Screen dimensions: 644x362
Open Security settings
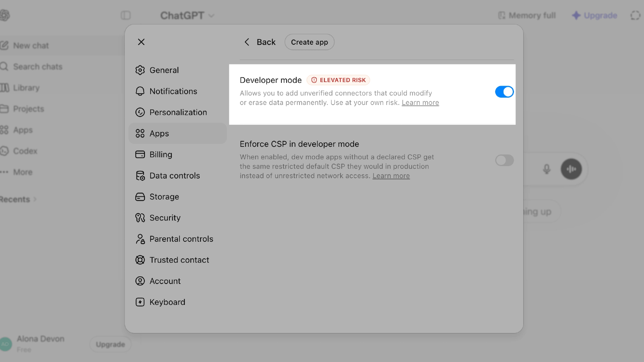pos(178,218)
